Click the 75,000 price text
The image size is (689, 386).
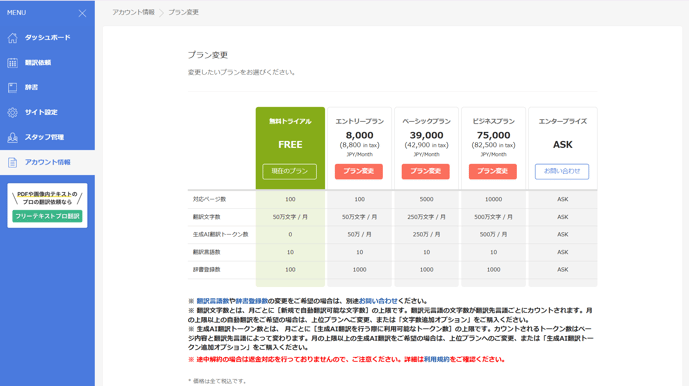pyautogui.click(x=493, y=135)
